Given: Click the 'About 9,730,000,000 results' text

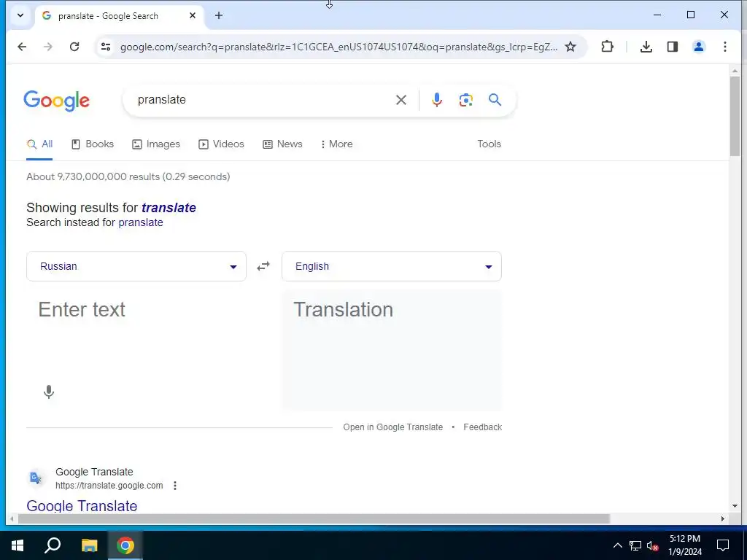Looking at the screenshot, I should [x=128, y=176].
